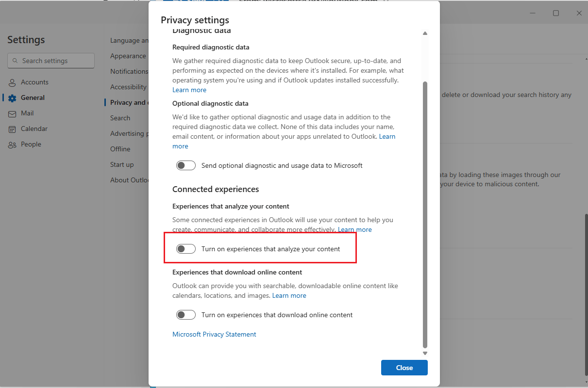Enable experiences that download online content
The image size is (588, 388).
point(186,315)
